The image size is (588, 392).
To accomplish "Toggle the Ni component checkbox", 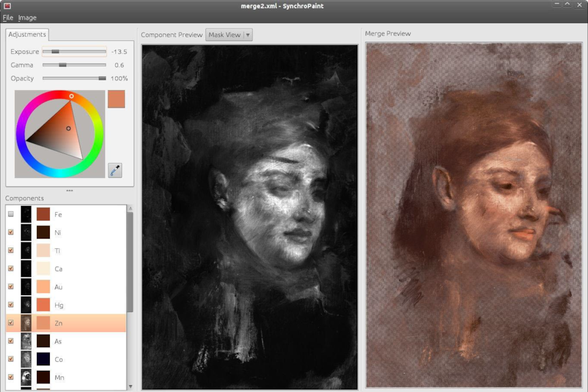I will [11, 232].
